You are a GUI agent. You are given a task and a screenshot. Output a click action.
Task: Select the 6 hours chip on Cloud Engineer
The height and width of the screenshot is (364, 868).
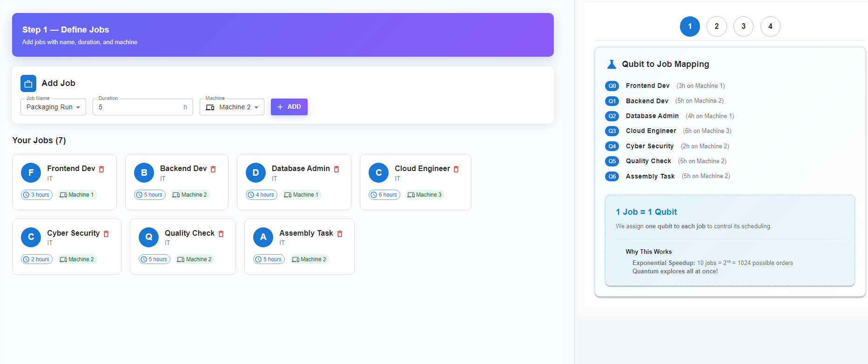pyautogui.click(x=384, y=195)
